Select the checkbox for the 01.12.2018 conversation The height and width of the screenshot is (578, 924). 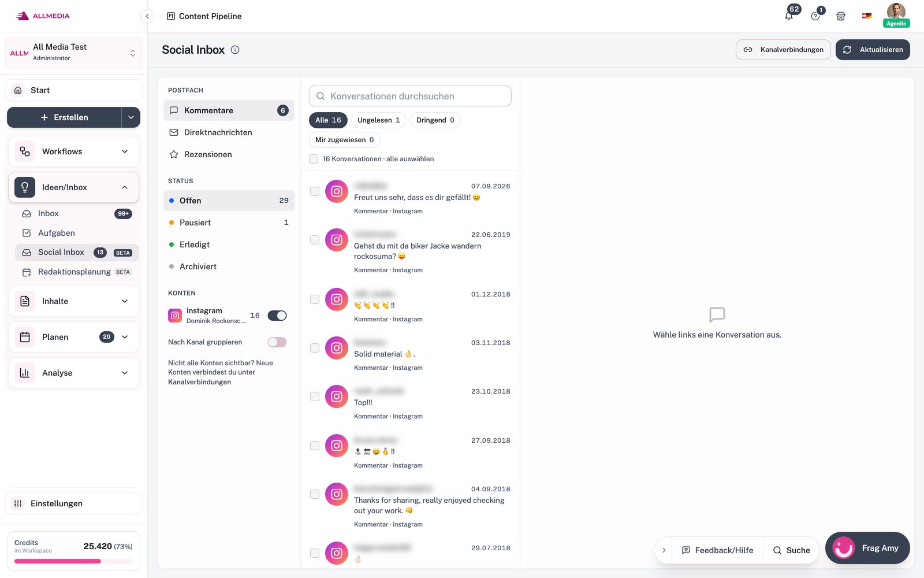tap(315, 299)
